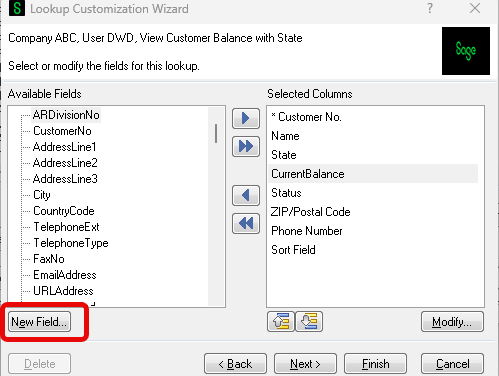Select Customer No. in Selected Columns

373,117
